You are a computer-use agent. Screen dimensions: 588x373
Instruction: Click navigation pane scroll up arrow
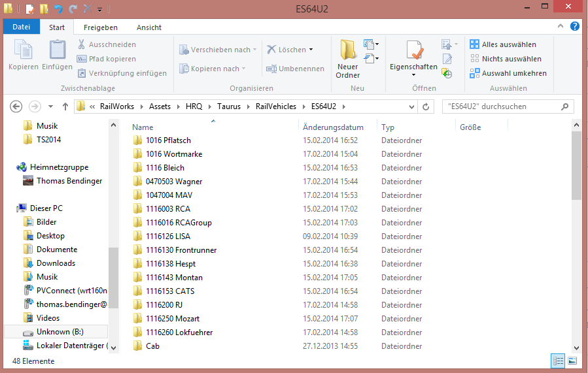[x=113, y=125]
